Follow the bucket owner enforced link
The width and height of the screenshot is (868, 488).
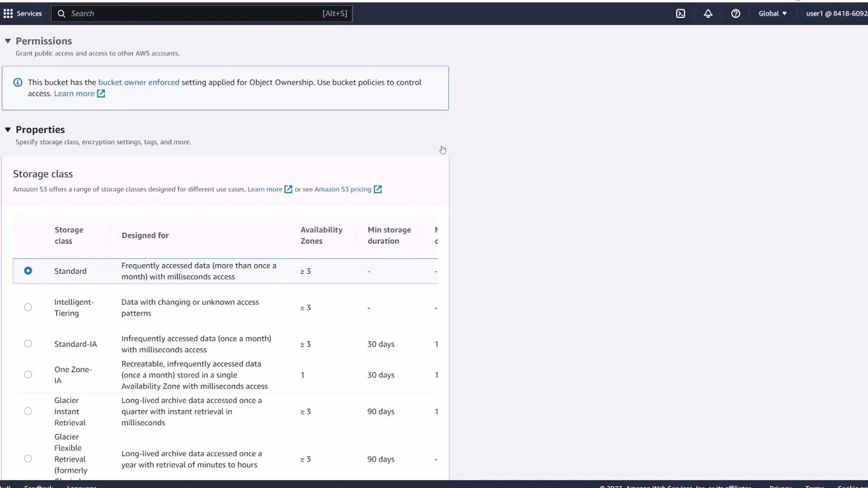[138, 82]
